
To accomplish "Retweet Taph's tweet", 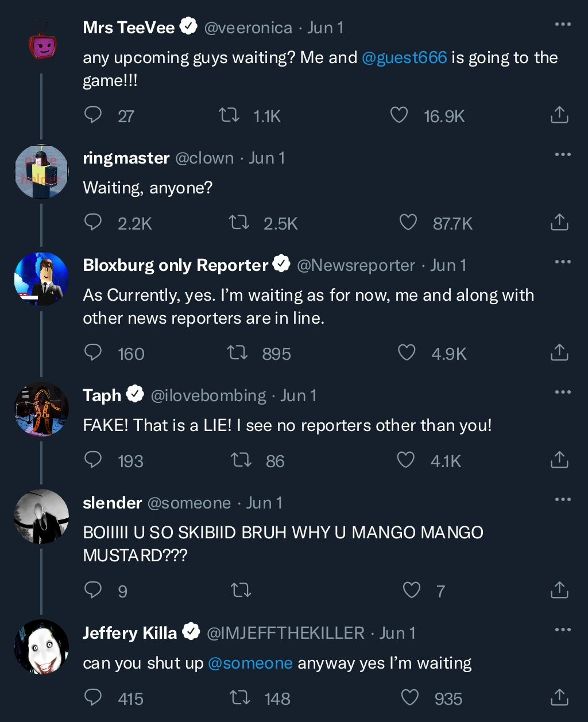I will tap(241, 460).
